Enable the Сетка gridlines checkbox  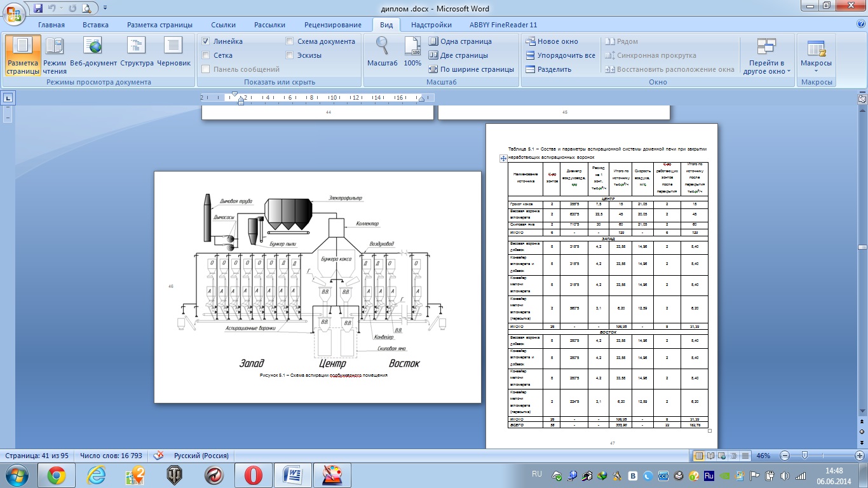[206, 55]
